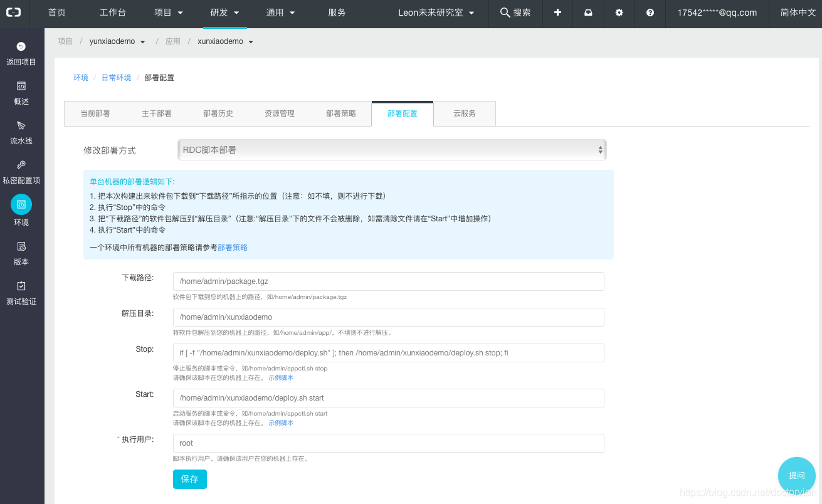Open 工作台 in the top menu

click(113, 13)
